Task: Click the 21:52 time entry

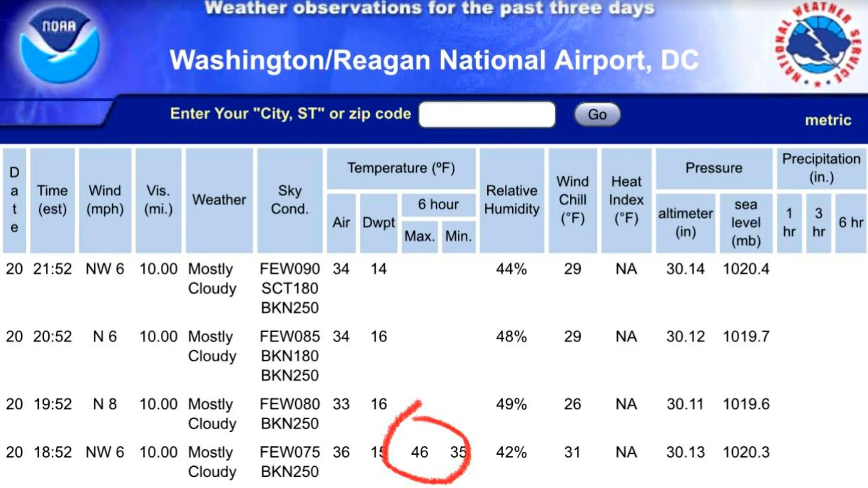Action: click(x=52, y=269)
